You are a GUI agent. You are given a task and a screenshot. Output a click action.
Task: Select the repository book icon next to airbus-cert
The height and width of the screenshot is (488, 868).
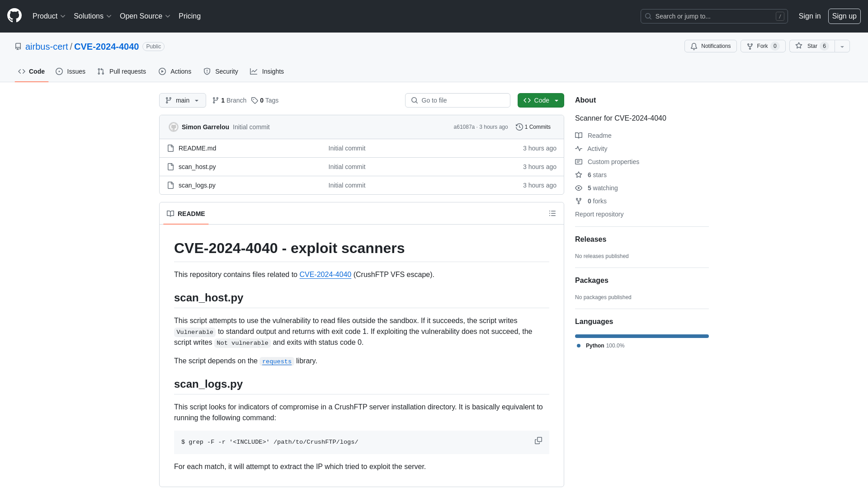pyautogui.click(x=18, y=47)
